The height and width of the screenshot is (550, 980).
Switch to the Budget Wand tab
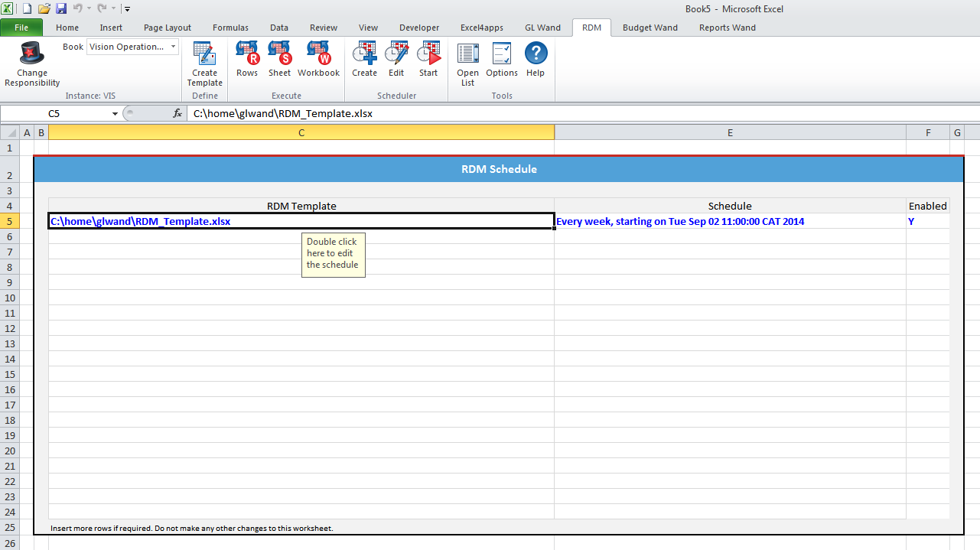(x=650, y=28)
